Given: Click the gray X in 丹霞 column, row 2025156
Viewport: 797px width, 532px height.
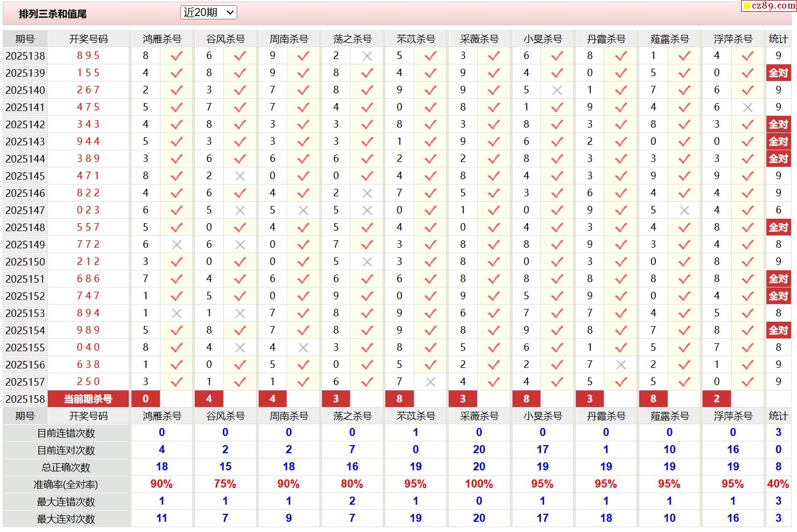Looking at the screenshot, I should (621, 365).
